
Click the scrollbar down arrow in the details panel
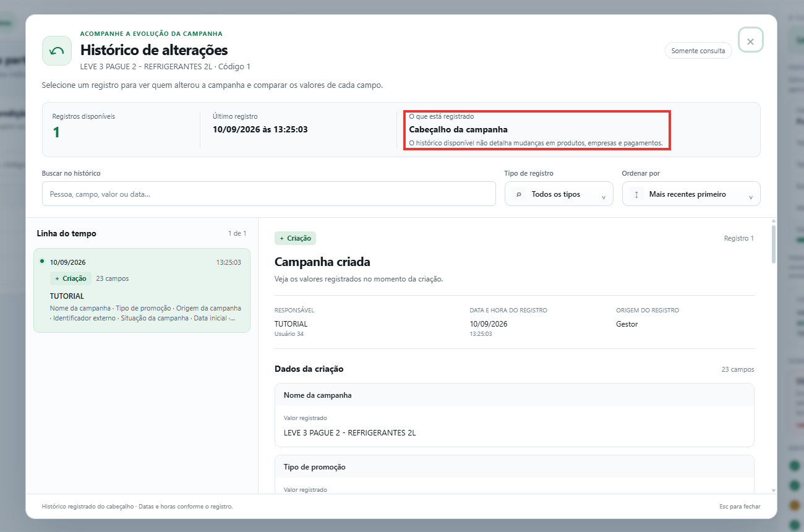774,490
